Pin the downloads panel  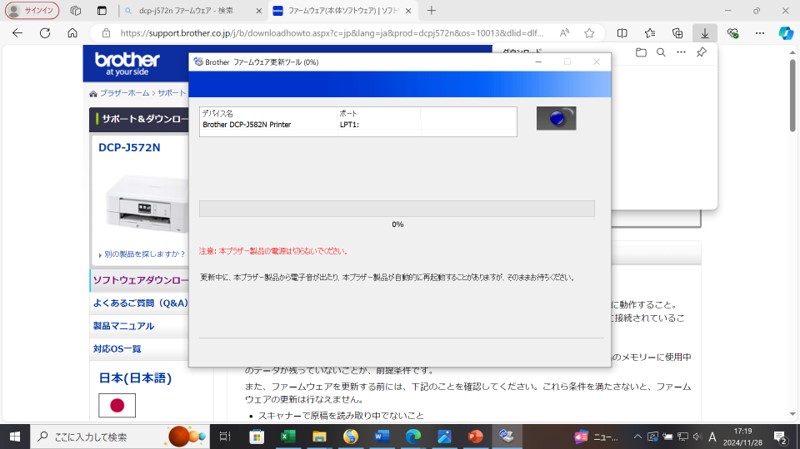(x=702, y=52)
